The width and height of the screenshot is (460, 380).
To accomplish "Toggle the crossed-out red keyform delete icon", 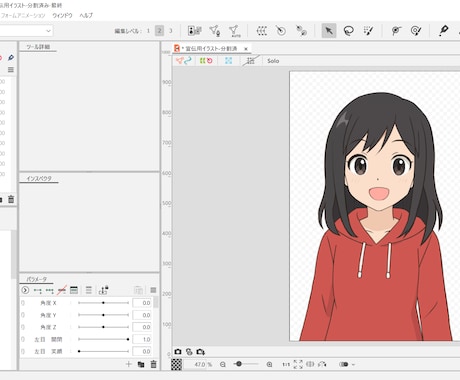I will (62, 290).
